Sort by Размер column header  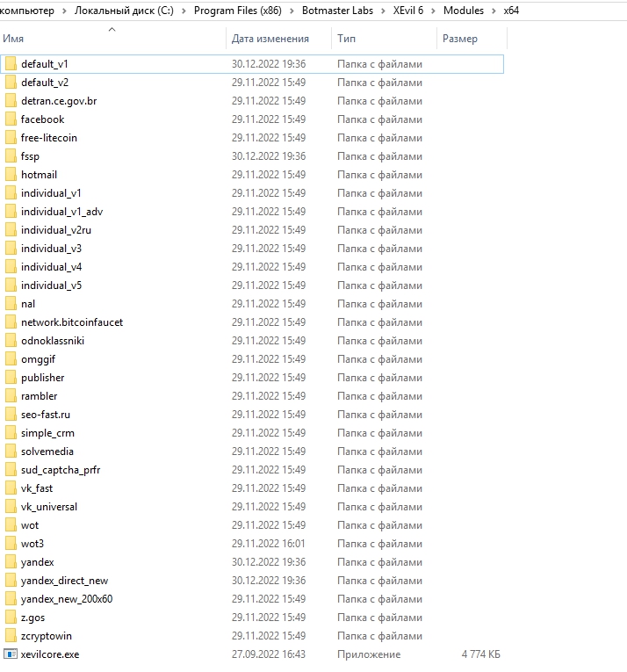[x=460, y=39]
